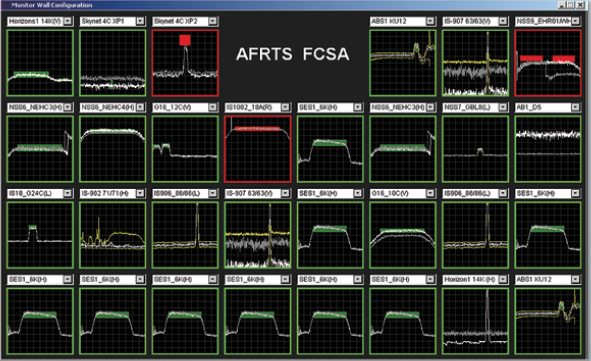Open the IS1002_18A(R) combo box arrow

pyautogui.click(x=285, y=107)
